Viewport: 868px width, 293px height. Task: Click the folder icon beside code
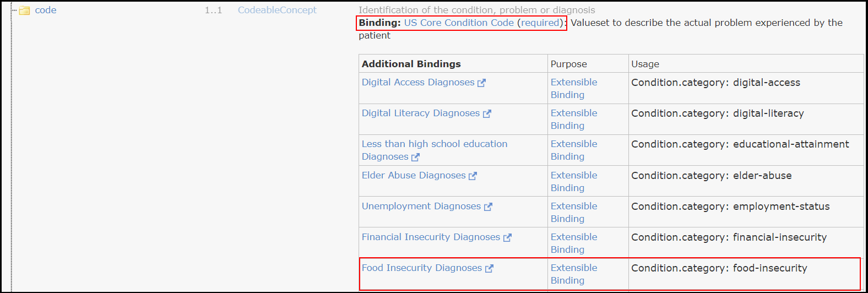[24, 10]
